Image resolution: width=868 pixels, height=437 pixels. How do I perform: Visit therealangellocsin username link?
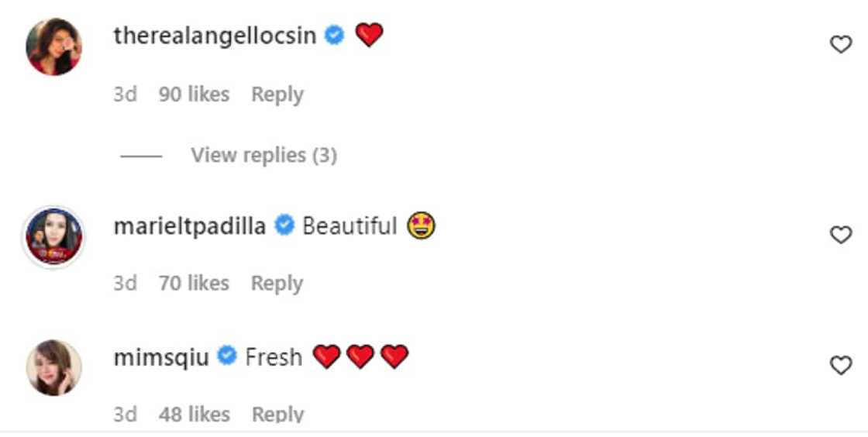tap(215, 36)
